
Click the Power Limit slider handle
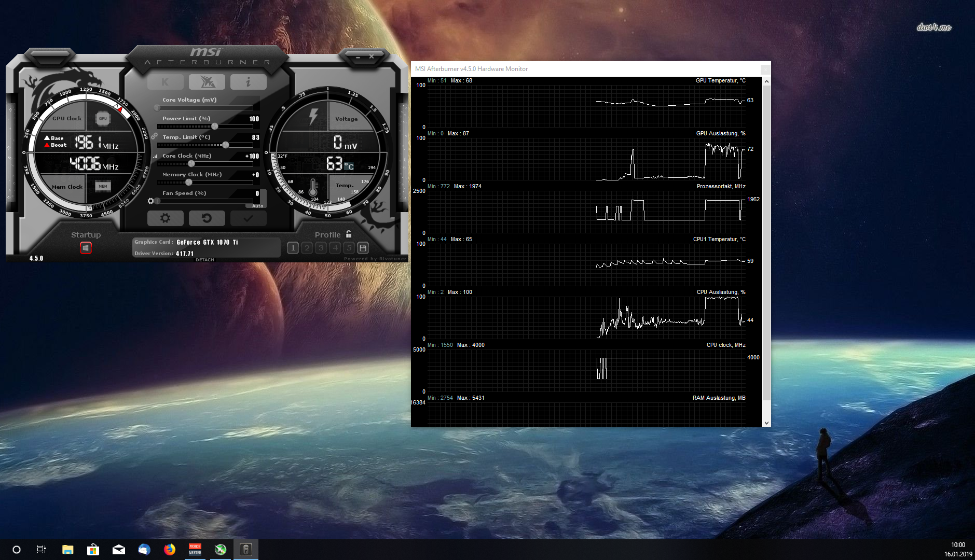(x=214, y=127)
